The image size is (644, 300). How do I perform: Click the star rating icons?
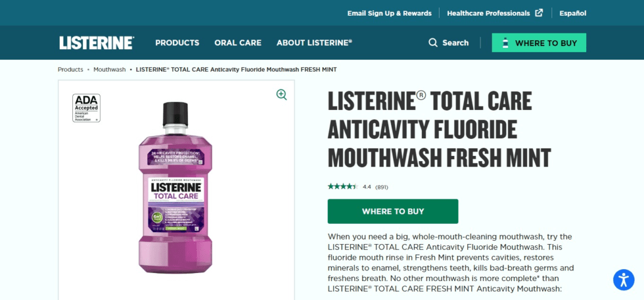(x=342, y=187)
